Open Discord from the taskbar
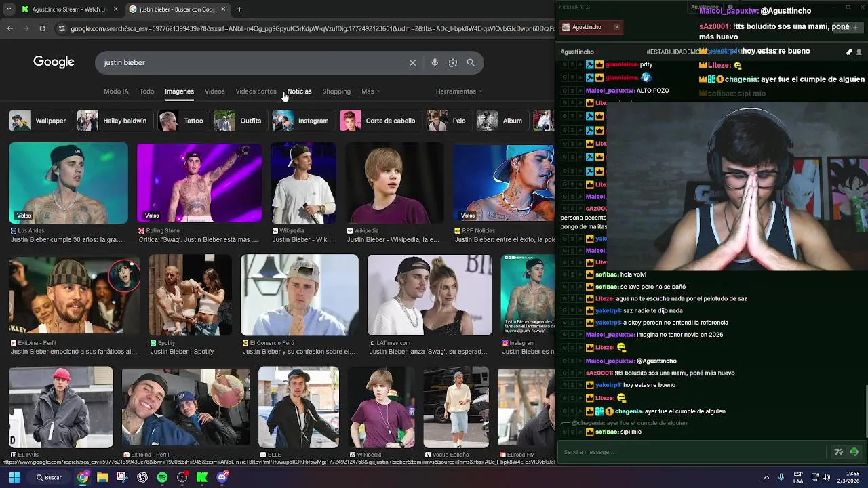The image size is (868, 488). point(222,477)
